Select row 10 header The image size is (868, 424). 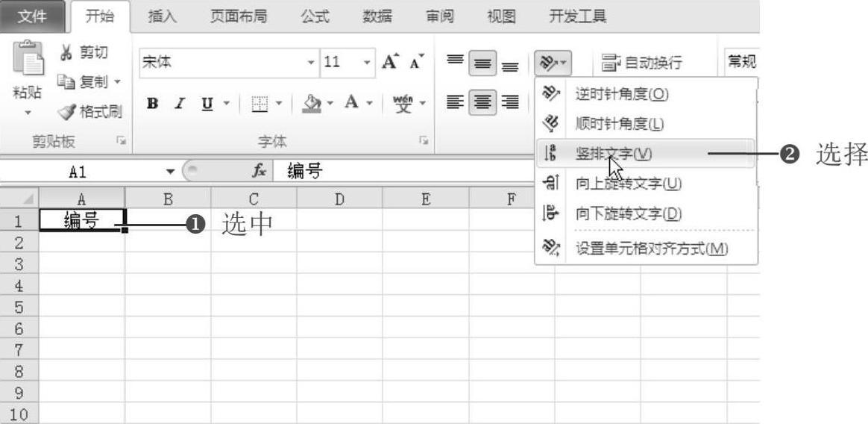(19, 414)
